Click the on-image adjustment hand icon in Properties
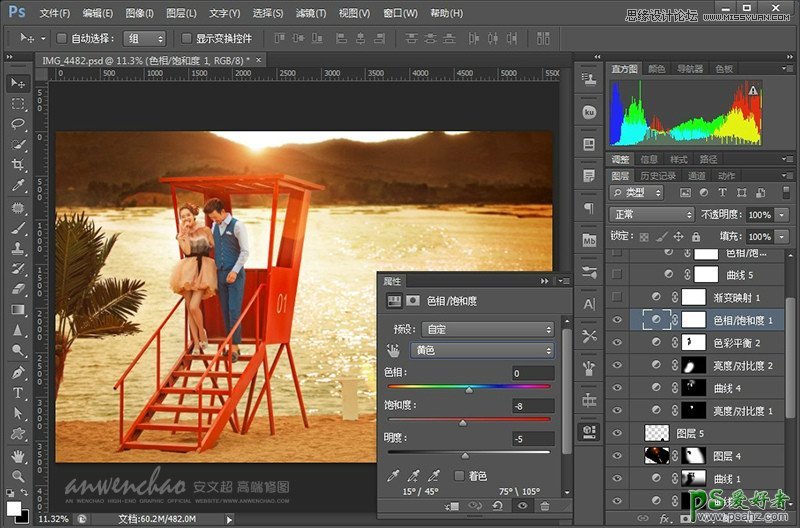Image resolution: width=800 pixels, height=528 pixels. (x=394, y=351)
